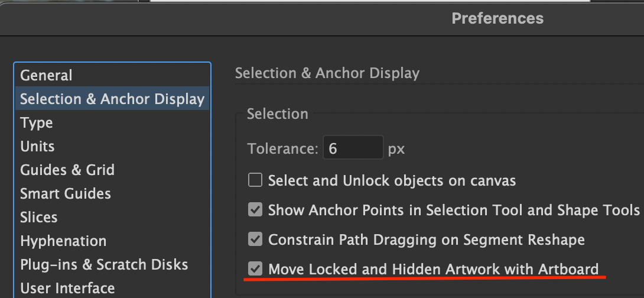Switch to the Type preferences
Image resolution: width=644 pixels, height=298 pixels.
37,123
